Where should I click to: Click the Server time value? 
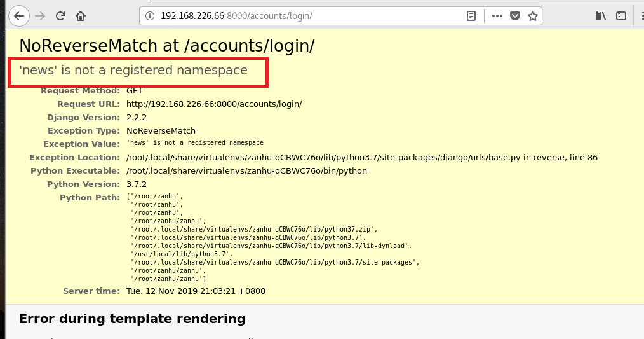click(x=196, y=291)
